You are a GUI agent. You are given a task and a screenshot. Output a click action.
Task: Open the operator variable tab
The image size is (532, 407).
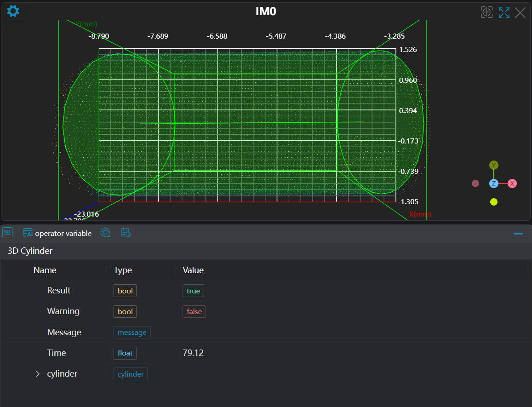pyautogui.click(x=57, y=233)
